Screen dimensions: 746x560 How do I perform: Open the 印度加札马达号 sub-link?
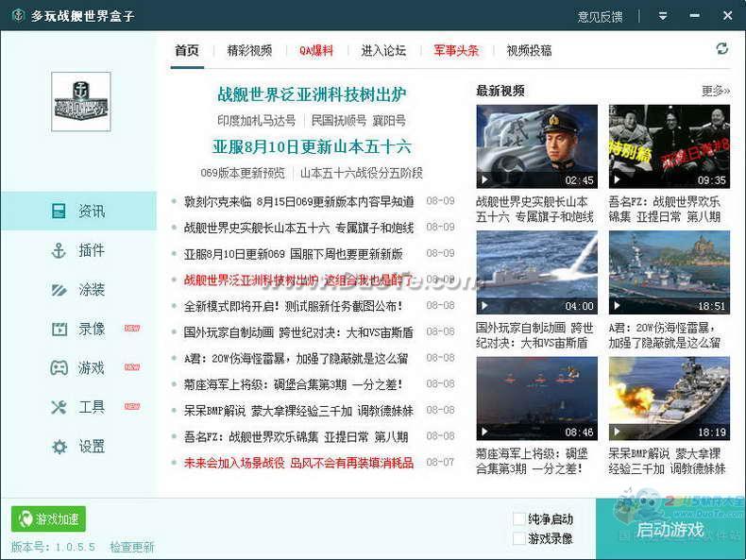tap(257, 120)
